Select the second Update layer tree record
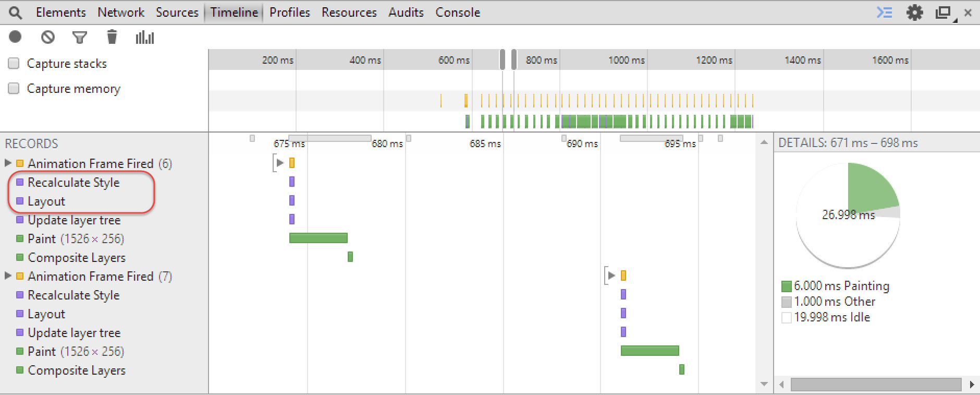This screenshot has width=980, height=395. coord(74,332)
